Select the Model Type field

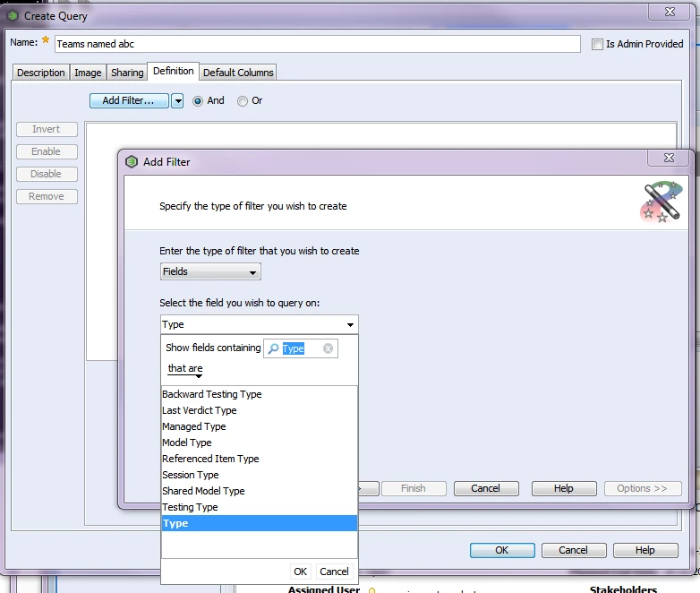point(259,443)
